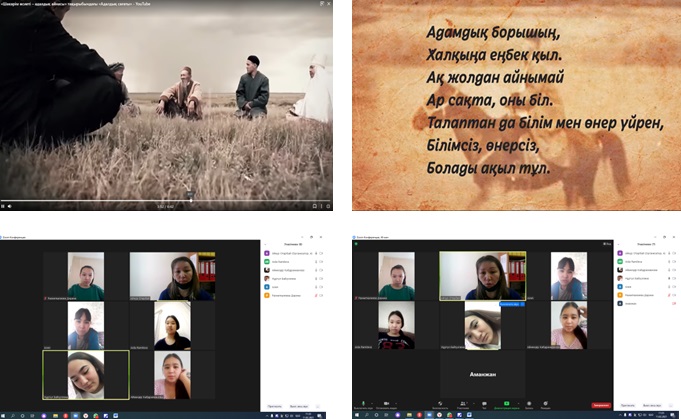Open Chat in Zoom toolbar
681x419 pixels.
484,405
